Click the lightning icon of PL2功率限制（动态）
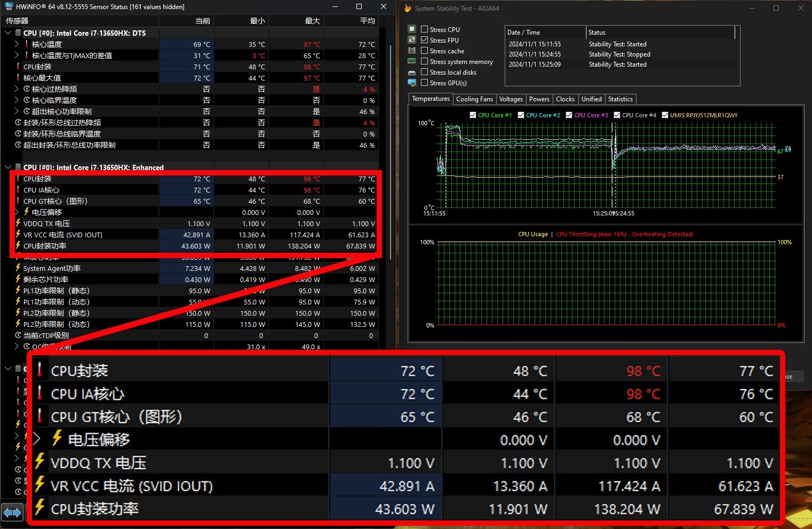The height and width of the screenshot is (529, 812). [18, 324]
